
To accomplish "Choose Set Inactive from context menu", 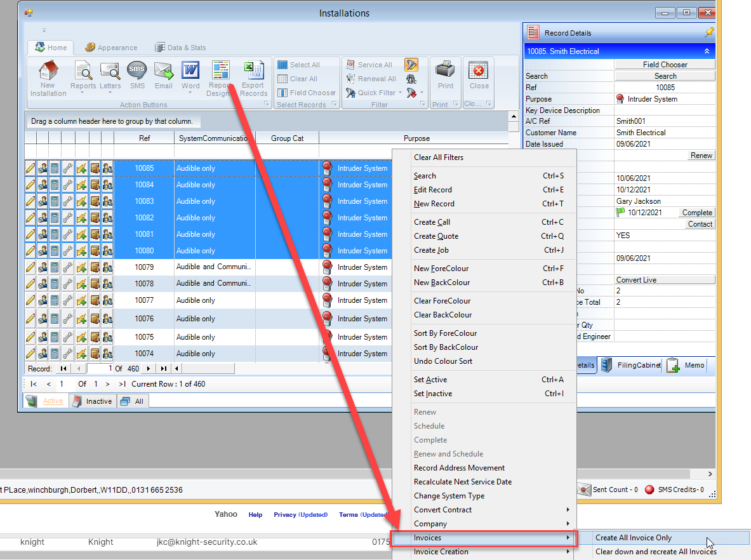I will (x=484, y=394).
